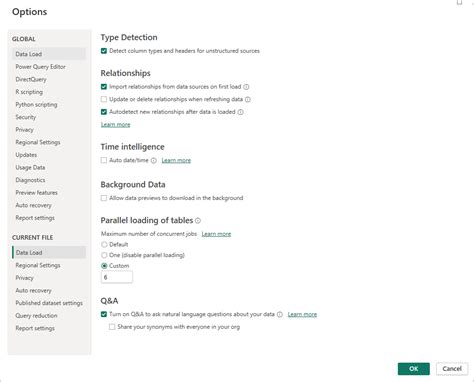474x382 pixels.
Task: Toggle Detect column types and headers checkbox
Action: (104, 51)
